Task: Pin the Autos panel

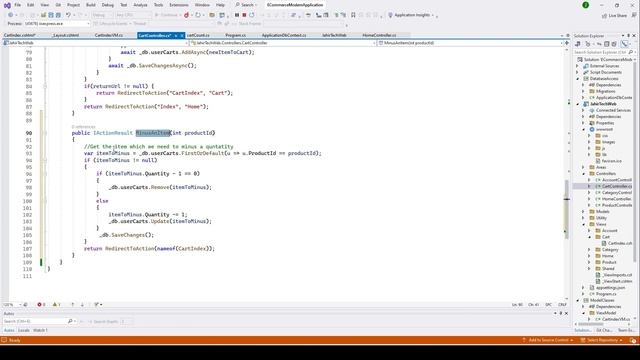Action: pyautogui.click(x=561, y=313)
